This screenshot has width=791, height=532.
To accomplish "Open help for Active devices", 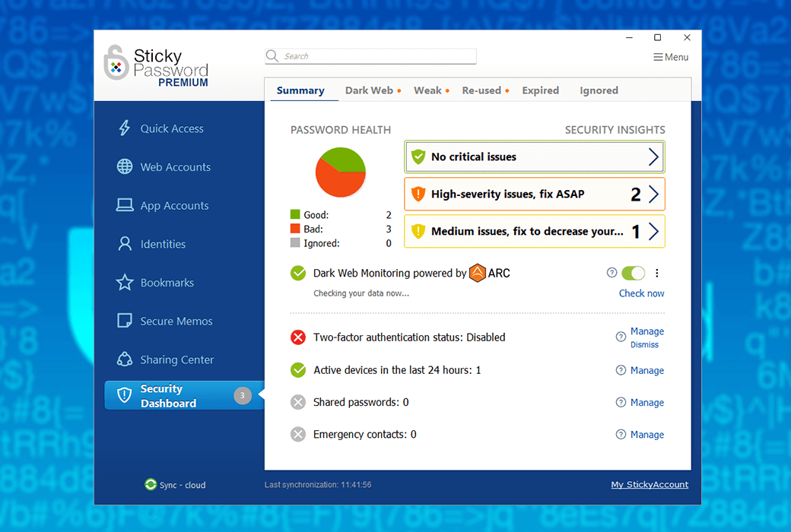I will (x=621, y=370).
